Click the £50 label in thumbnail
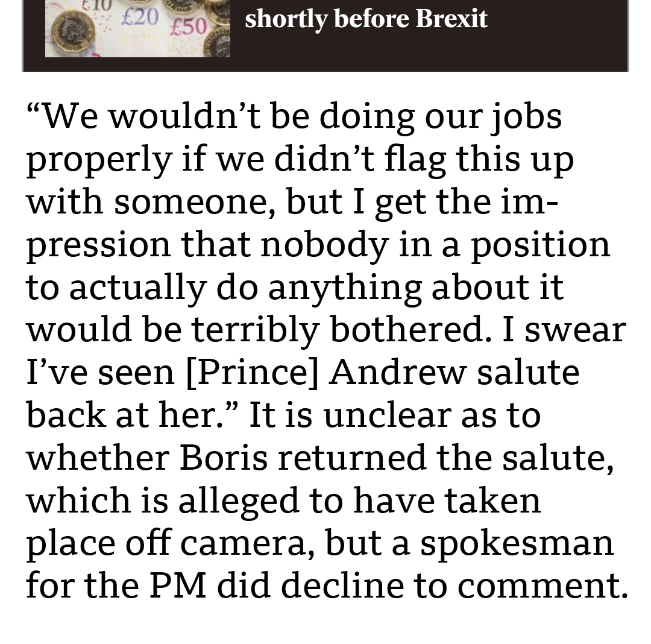651x644 pixels. (x=189, y=26)
